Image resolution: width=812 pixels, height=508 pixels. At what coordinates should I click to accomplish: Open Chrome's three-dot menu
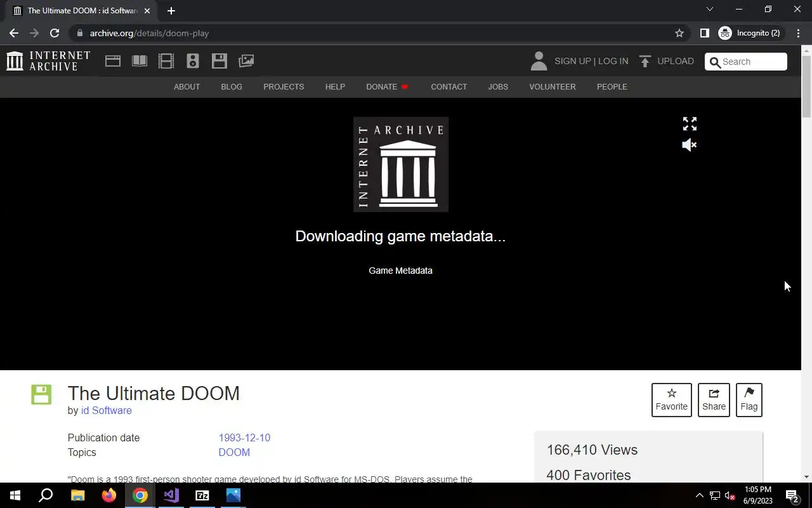coord(798,33)
